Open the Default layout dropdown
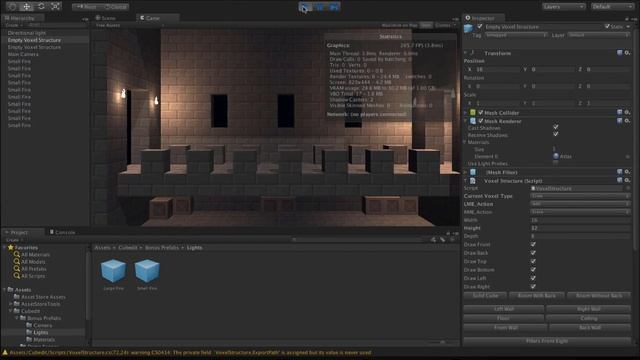 pos(612,7)
